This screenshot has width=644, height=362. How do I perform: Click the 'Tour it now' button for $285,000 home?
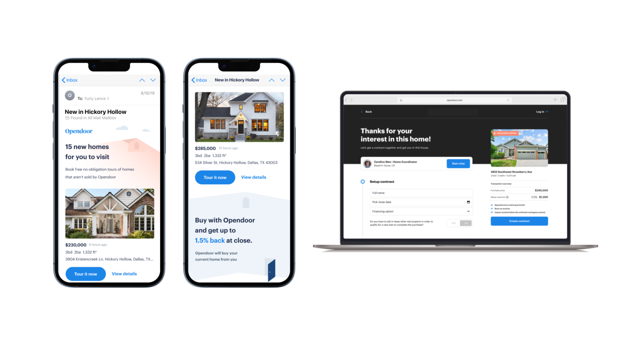(x=215, y=177)
